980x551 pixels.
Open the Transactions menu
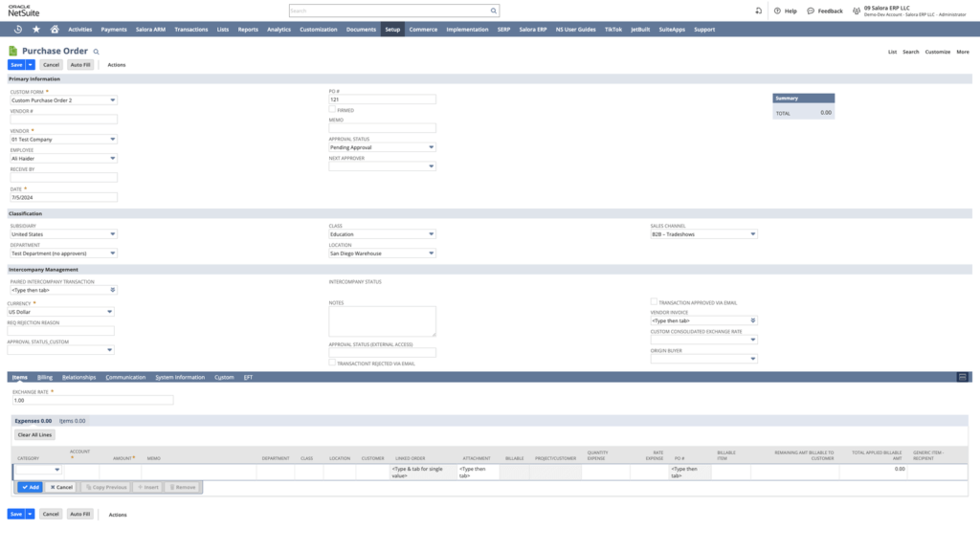point(191,30)
